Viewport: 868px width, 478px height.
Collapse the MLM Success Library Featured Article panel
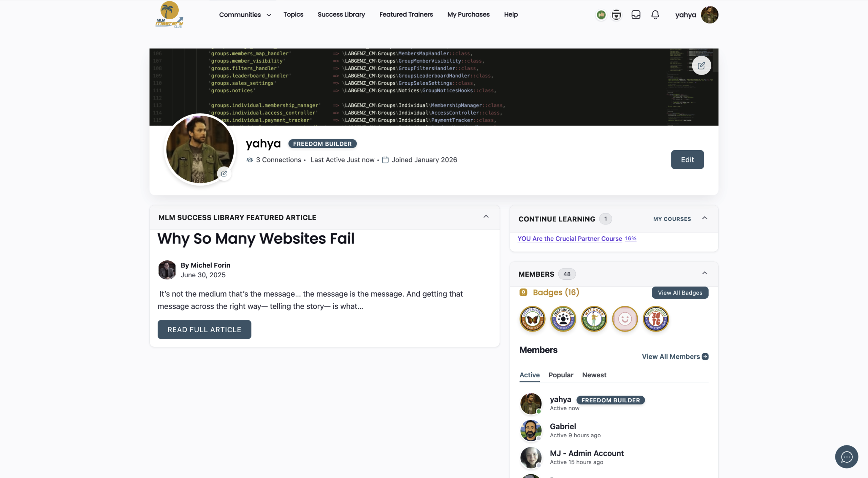click(486, 217)
